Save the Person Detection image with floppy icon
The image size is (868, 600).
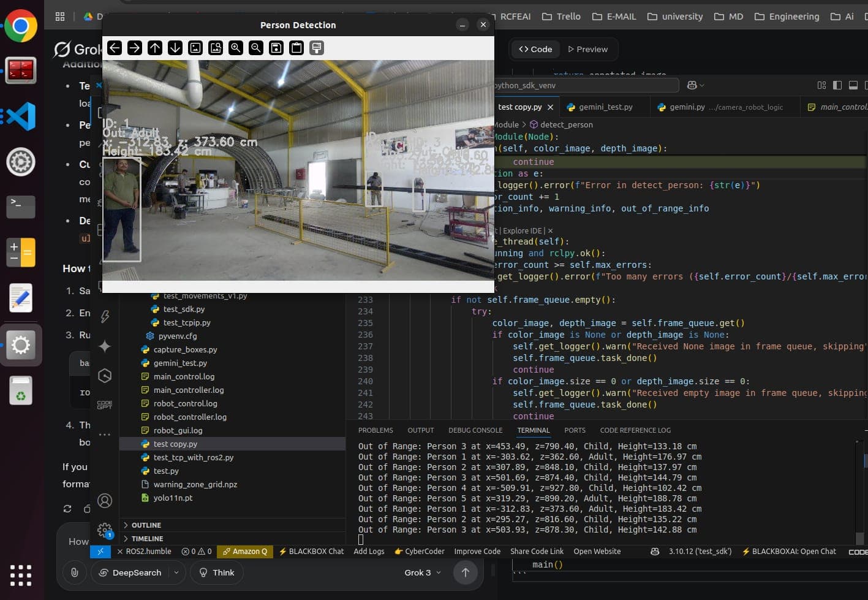pyautogui.click(x=276, y=48)
